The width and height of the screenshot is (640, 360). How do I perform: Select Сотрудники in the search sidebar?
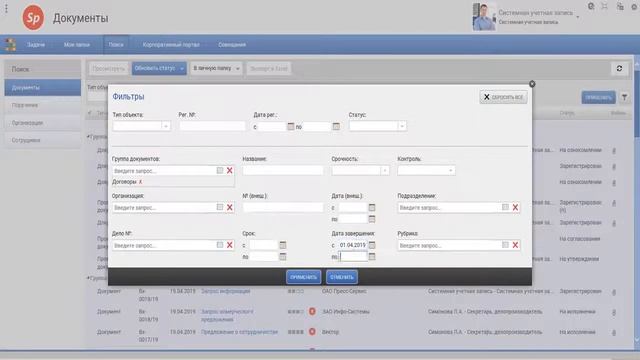[43, 140]
